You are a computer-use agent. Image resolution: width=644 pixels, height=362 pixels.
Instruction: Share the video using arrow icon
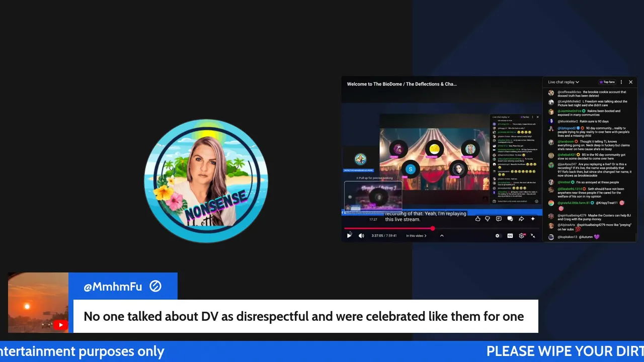click(521, 219)
